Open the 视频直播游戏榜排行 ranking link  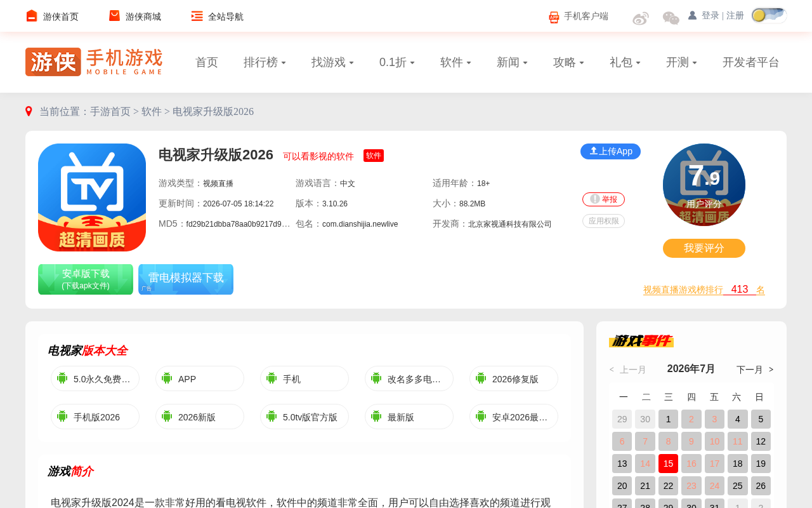[704, 290]
